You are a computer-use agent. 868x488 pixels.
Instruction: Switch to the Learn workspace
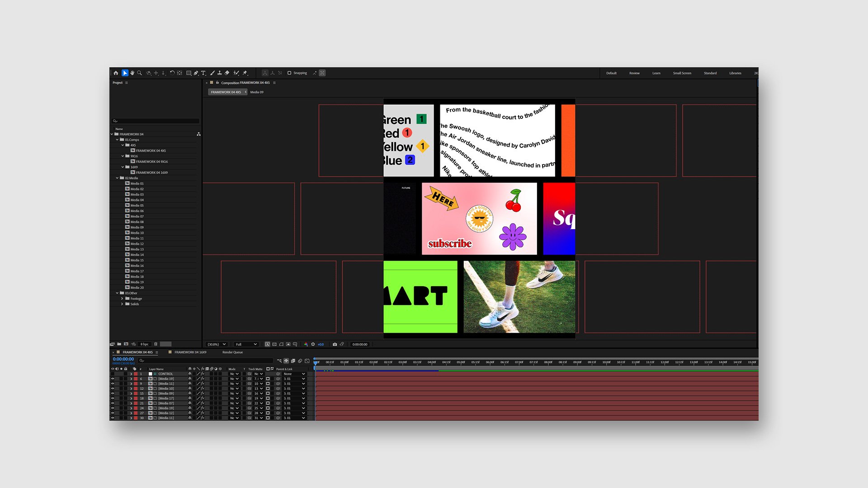point(656,73)
